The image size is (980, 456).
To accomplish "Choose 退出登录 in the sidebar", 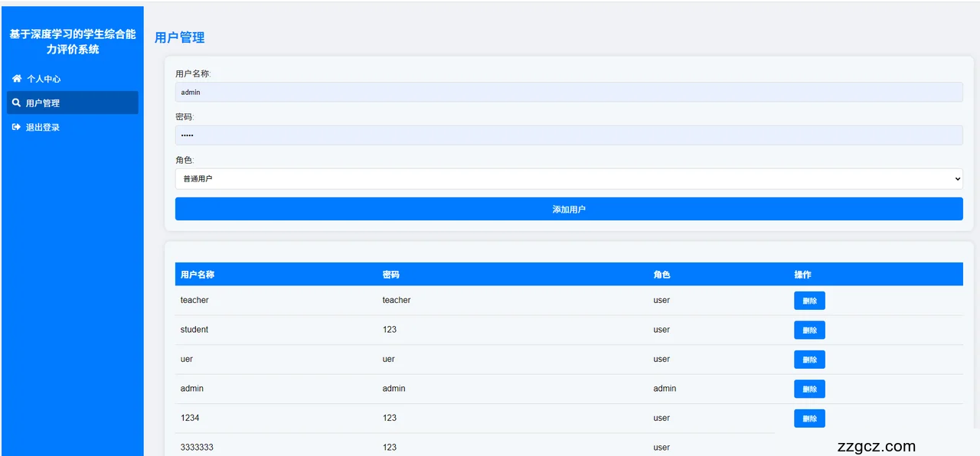I will (43, 128).
